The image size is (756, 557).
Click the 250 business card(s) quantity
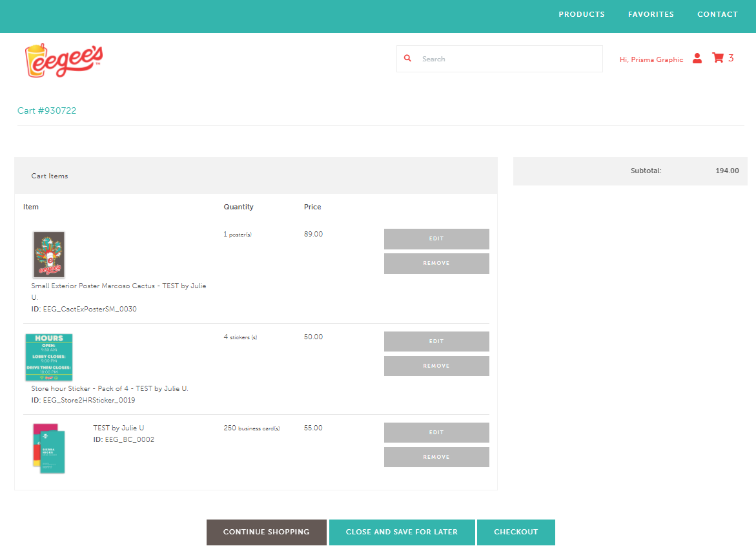252,428
